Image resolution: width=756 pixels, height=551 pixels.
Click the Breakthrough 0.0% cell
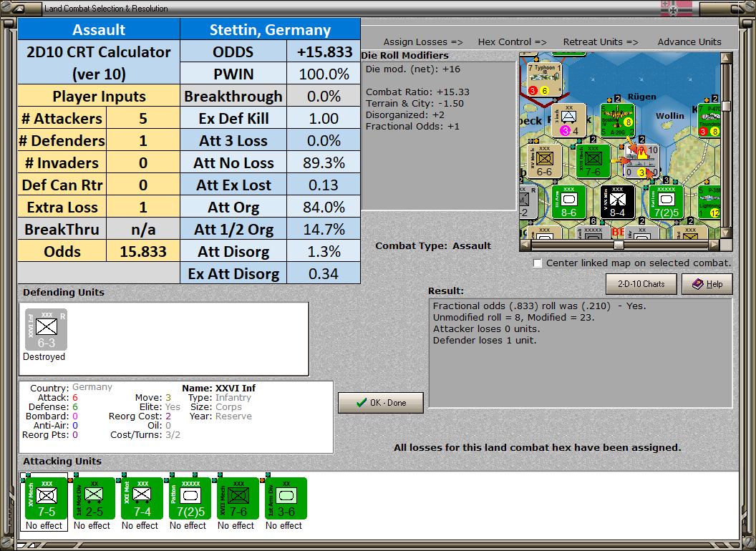click(324, 96)
